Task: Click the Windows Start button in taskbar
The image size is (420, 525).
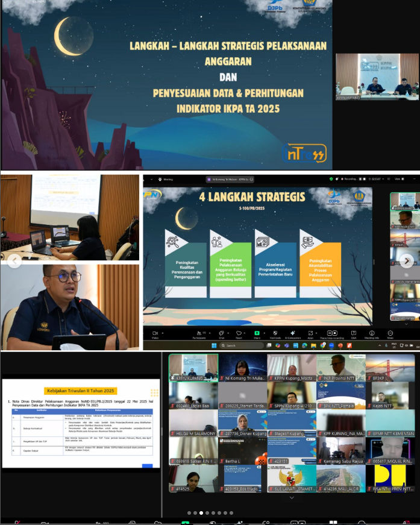Action: tap(213, 346)
